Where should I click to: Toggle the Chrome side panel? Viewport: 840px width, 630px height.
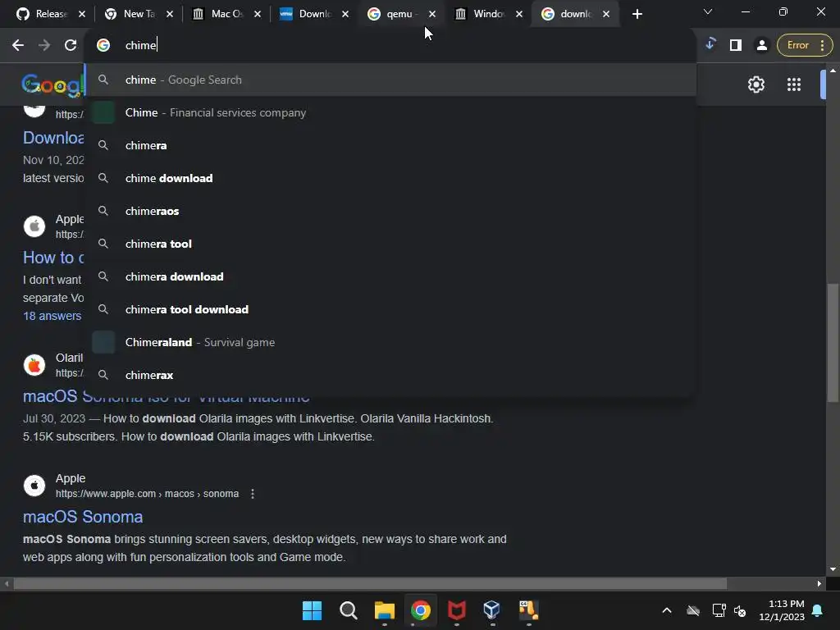coord(736,45)
